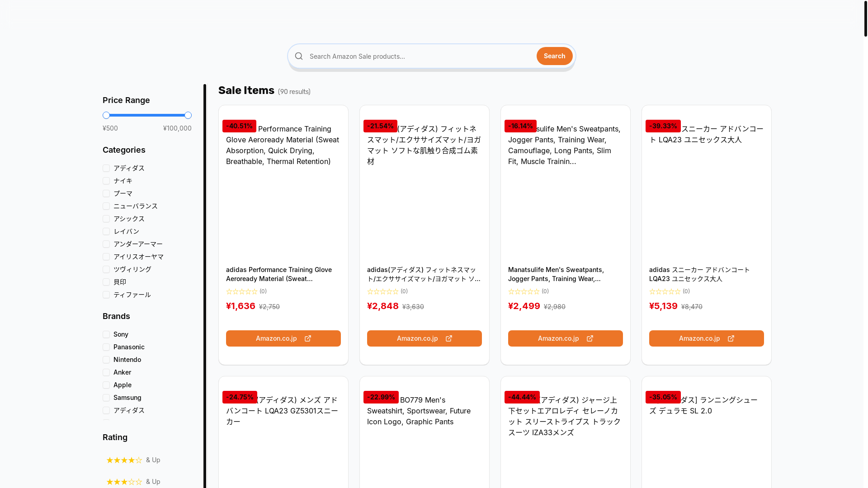Open Amazon.co.jp for adidas LQA23 sneaker at ¥5,139

pos(707,338)
